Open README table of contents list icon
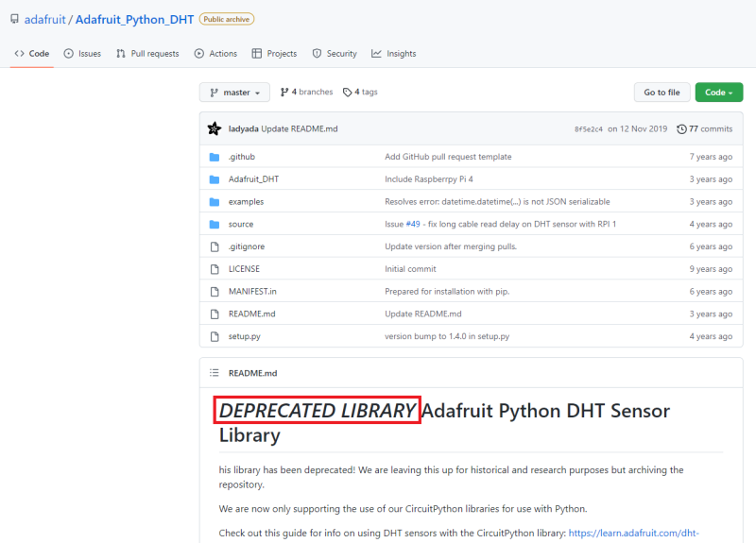 (215, 373)
